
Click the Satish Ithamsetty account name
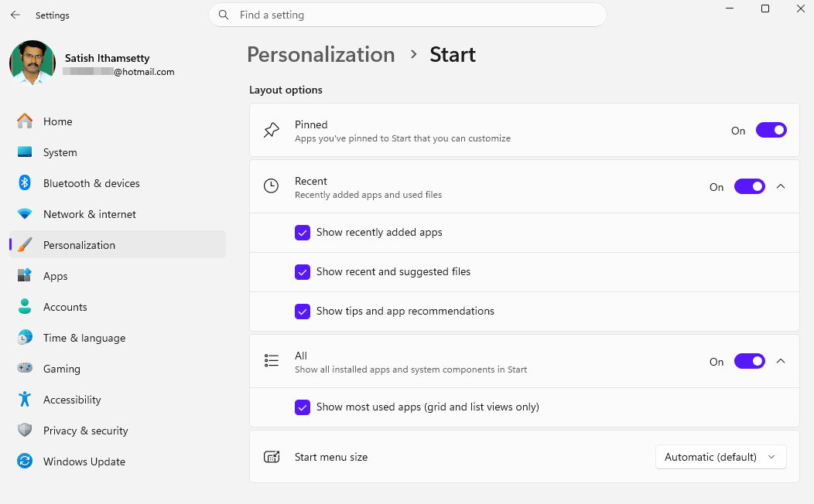pyautogui.click(x=107, y=58)
